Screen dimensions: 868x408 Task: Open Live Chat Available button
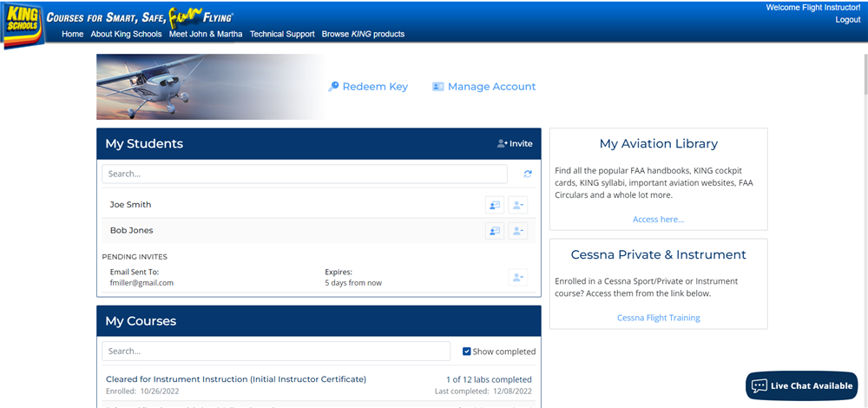point(801,385)
